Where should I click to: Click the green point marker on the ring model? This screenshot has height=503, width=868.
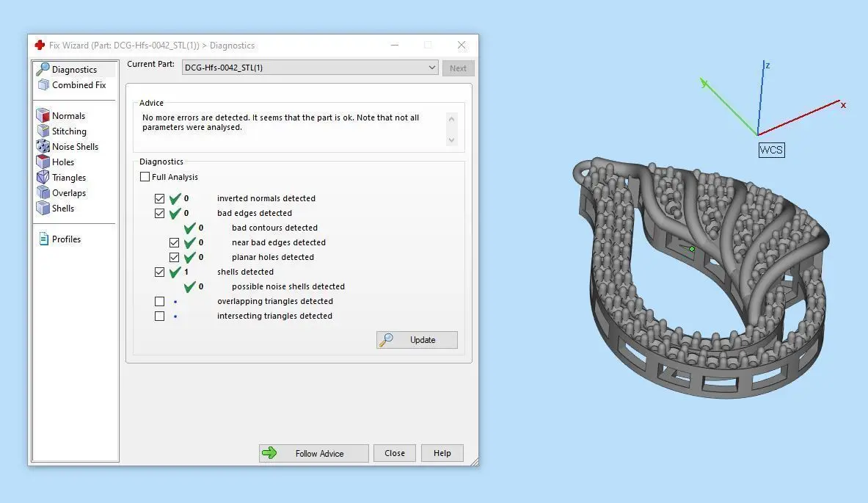tap(691, 249)
